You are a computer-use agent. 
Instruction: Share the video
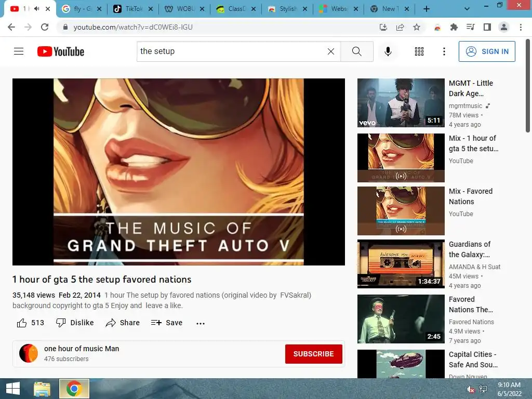click(x=123, y=323)
